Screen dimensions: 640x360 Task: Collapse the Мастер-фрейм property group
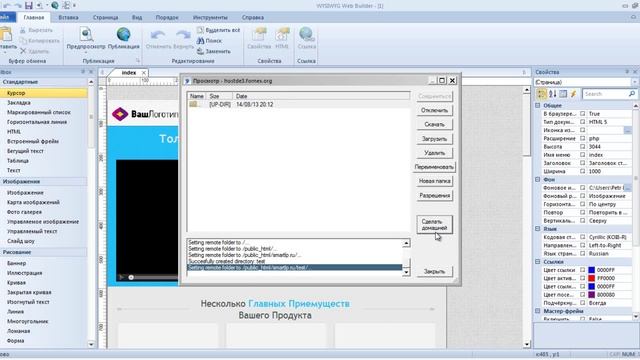[x=538, y=311]
